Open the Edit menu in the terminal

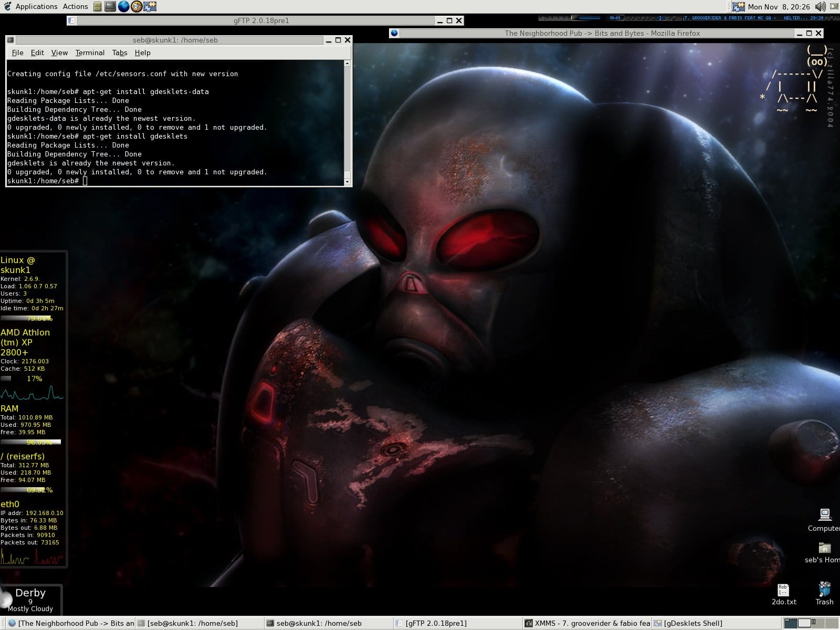coord(37,52)
